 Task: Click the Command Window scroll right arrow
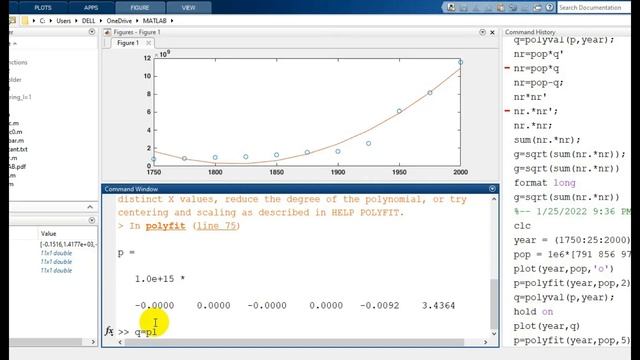click(485, 342)
